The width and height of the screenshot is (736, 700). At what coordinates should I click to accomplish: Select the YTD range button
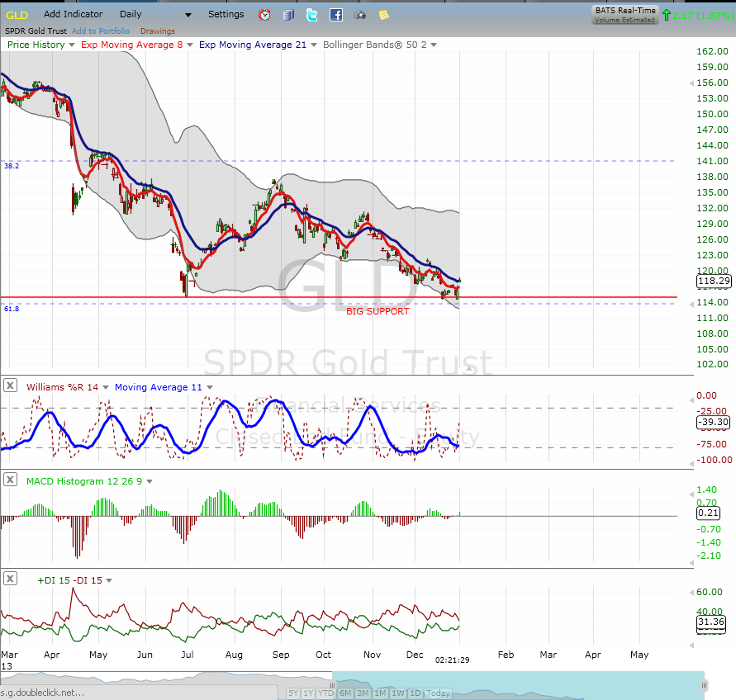click(325, 693)
